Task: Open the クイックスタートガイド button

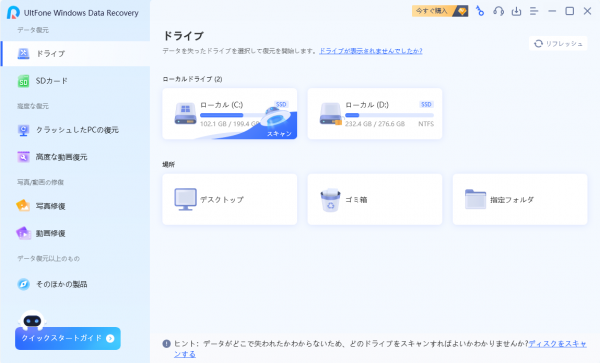Action: click(x=68, y=338)
